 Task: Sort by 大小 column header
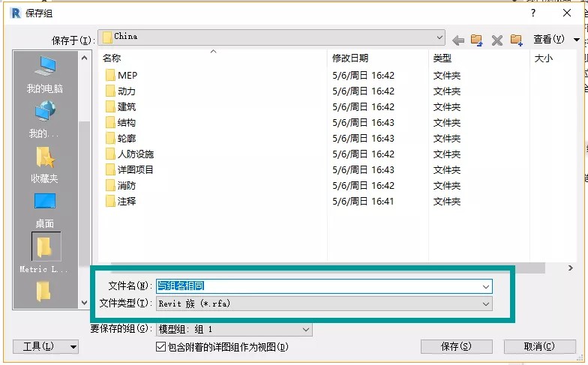(543, 58)
